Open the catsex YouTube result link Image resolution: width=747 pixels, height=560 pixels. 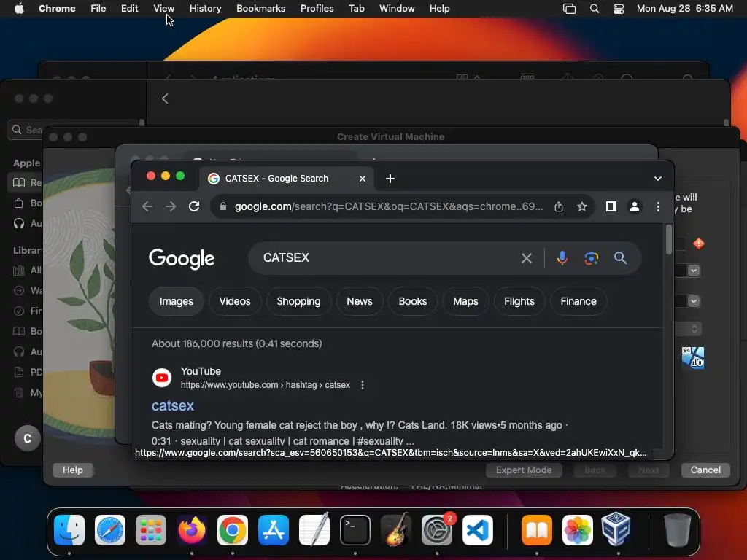pyautogui.click(x=172, y=405)
